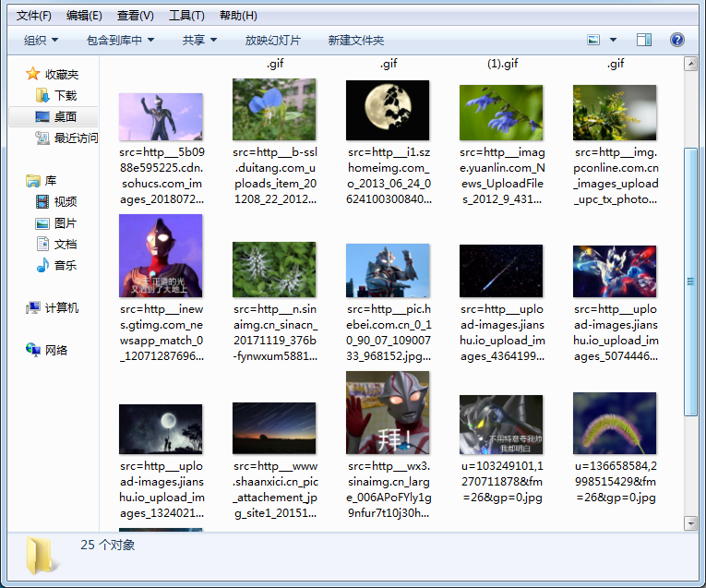Select the full moon szhomeimg thumbnail
Screen dimensions: 706x588
click(x=388, y=110)
